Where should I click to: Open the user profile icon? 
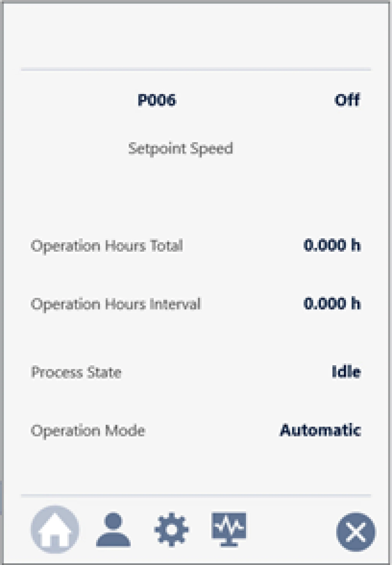tap(113, 530)
